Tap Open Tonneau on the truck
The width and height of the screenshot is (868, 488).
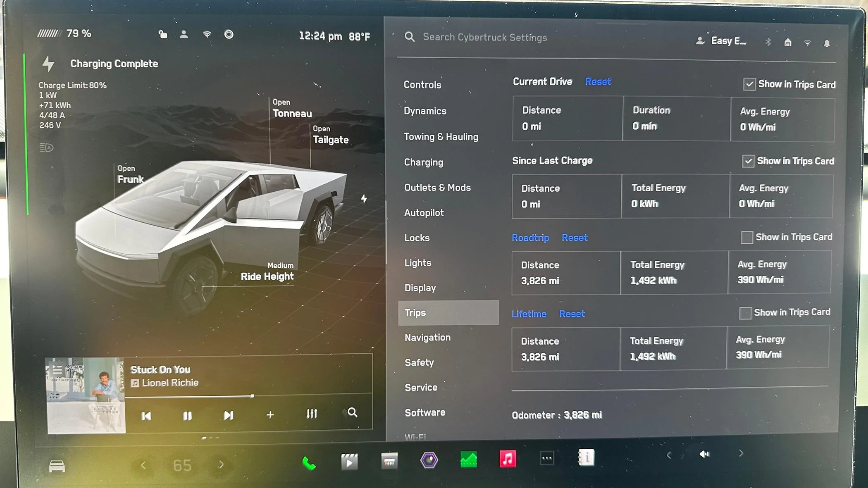coord(292,108)
